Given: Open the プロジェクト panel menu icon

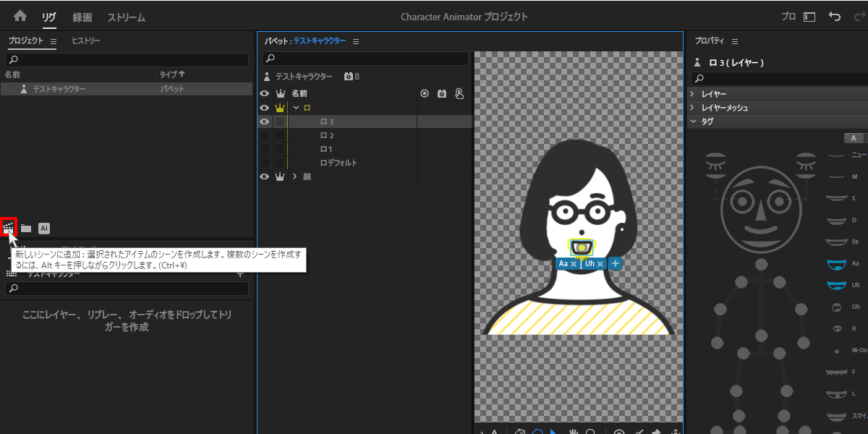Looking at the screenshot, I should point(54,41).
